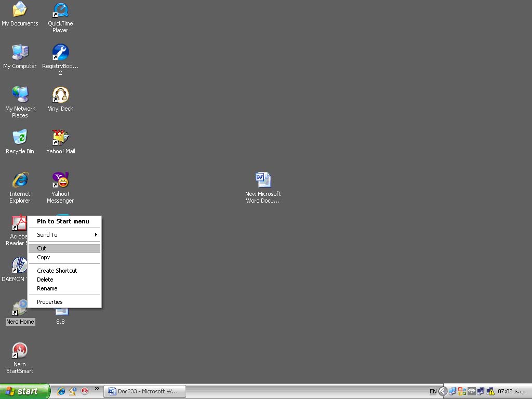Viewport: 532px width, 399px height.
Task: Switch to Doc233 Microsoft Word taskbar button
Action: (x=145, y=391)
